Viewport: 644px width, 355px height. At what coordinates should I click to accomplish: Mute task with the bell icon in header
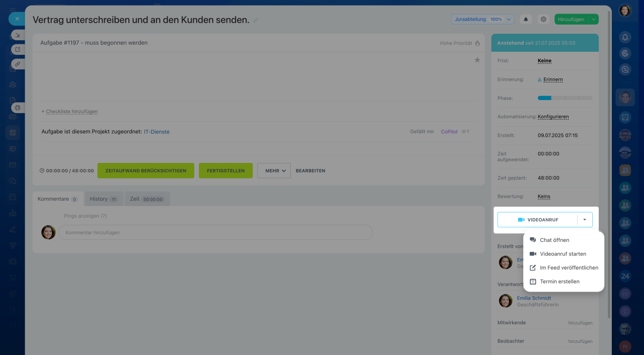(526, 19)
